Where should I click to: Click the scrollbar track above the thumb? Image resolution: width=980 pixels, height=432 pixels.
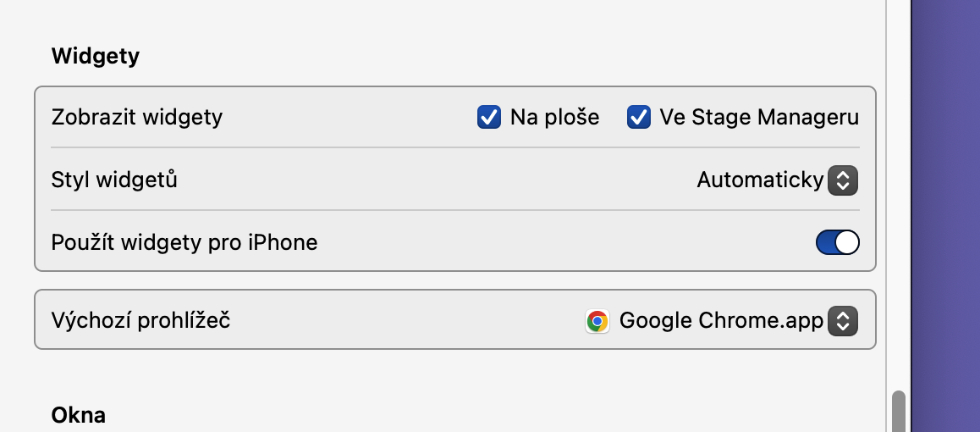(x=898, y=212)
